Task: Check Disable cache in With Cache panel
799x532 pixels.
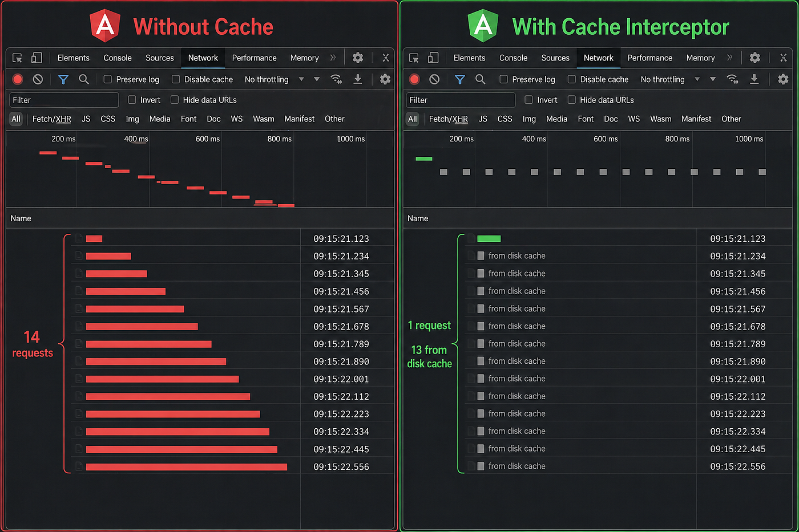Action: (571, 79)
